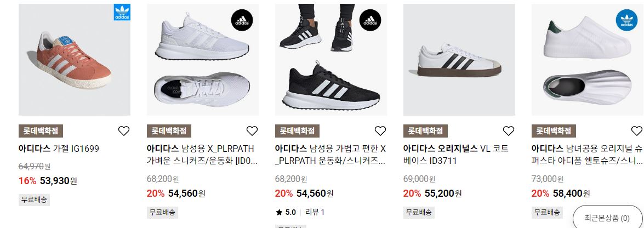Click black adidas logo badge on white sneaker
This screenshot has width=644, height=228.
click(242, 20)
